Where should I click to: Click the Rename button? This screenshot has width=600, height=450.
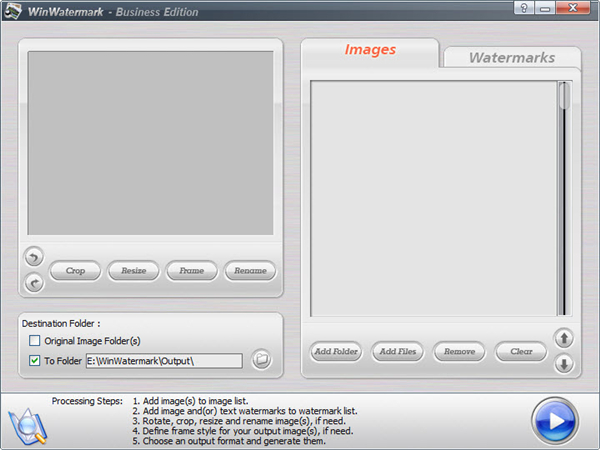click(250, 270)
